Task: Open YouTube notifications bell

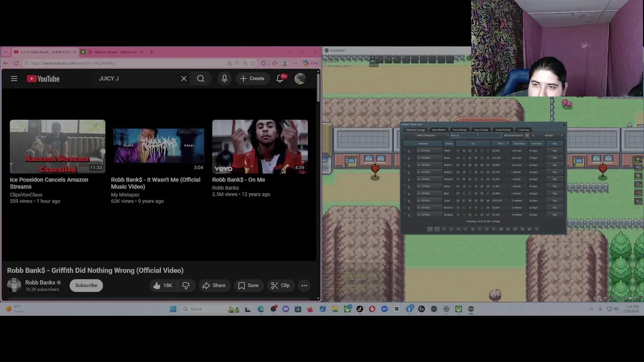Action: pos(280,78)
